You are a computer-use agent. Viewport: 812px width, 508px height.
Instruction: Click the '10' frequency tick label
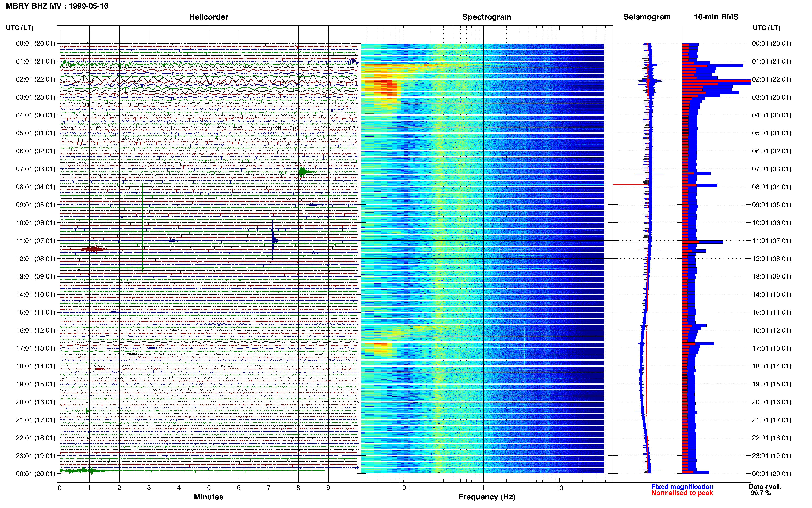559,488
